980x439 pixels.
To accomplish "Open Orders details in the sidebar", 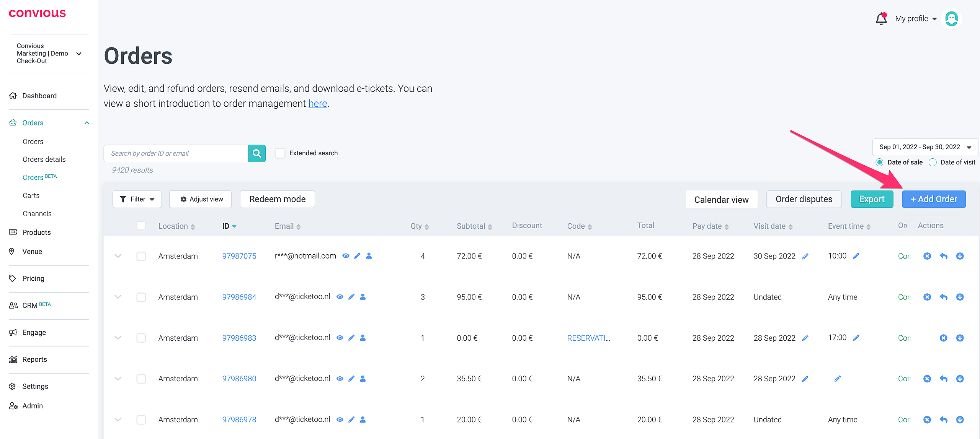I will coord(44,159).
